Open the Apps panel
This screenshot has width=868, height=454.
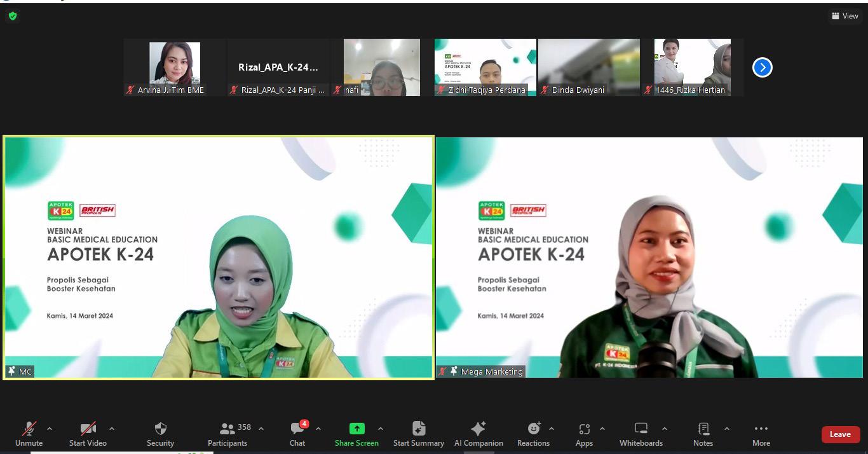tap(584, 434)
